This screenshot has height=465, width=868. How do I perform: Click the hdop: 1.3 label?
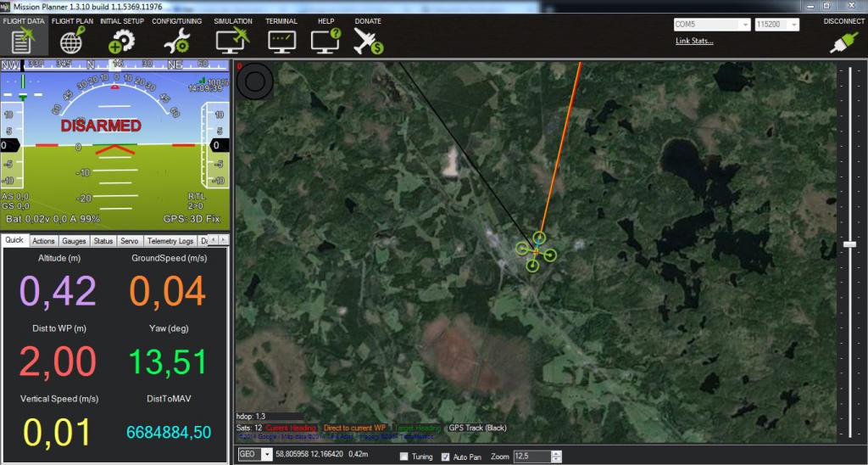click(251, 417)
